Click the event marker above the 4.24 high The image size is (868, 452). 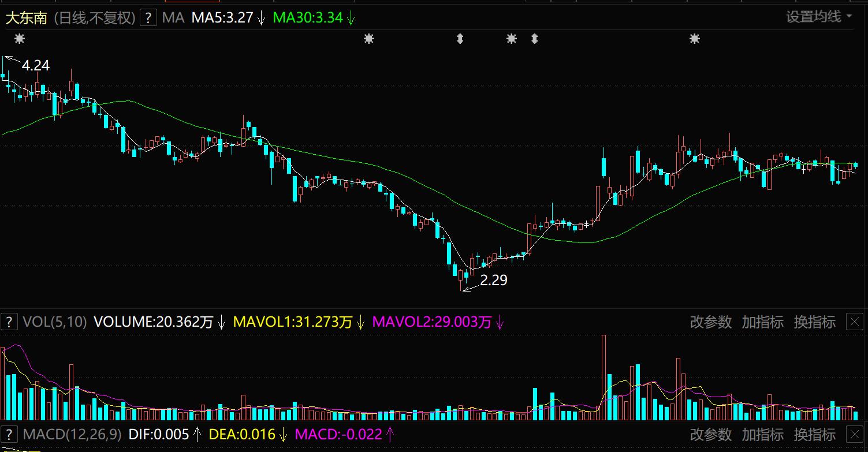(x=20, y=39)
